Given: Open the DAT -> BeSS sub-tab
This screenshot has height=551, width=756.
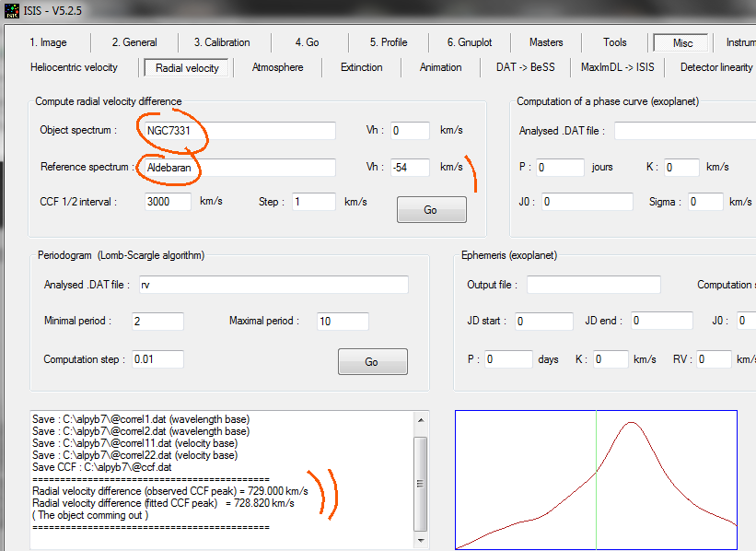Looking at the screenshot, I should [526, 67].
